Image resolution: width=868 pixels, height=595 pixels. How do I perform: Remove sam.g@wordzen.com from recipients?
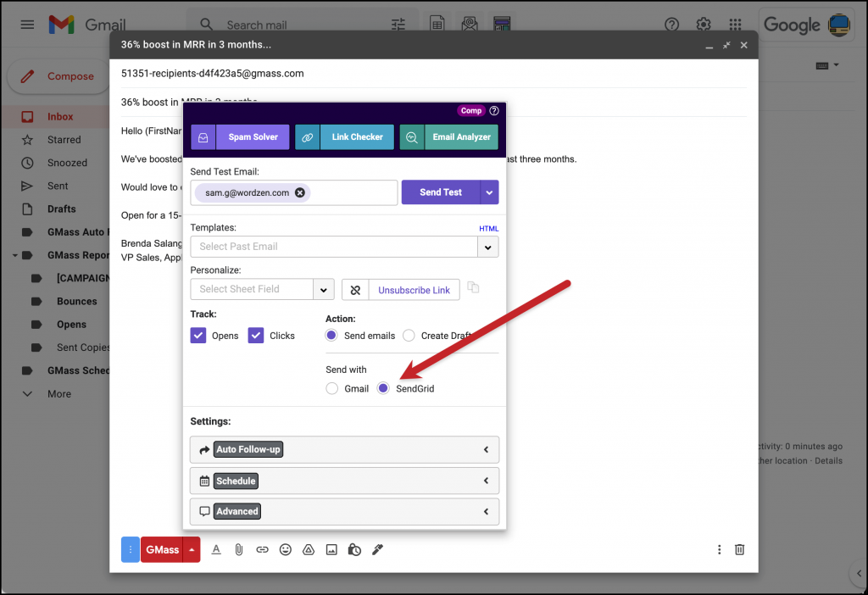click(x=299, y=192)
